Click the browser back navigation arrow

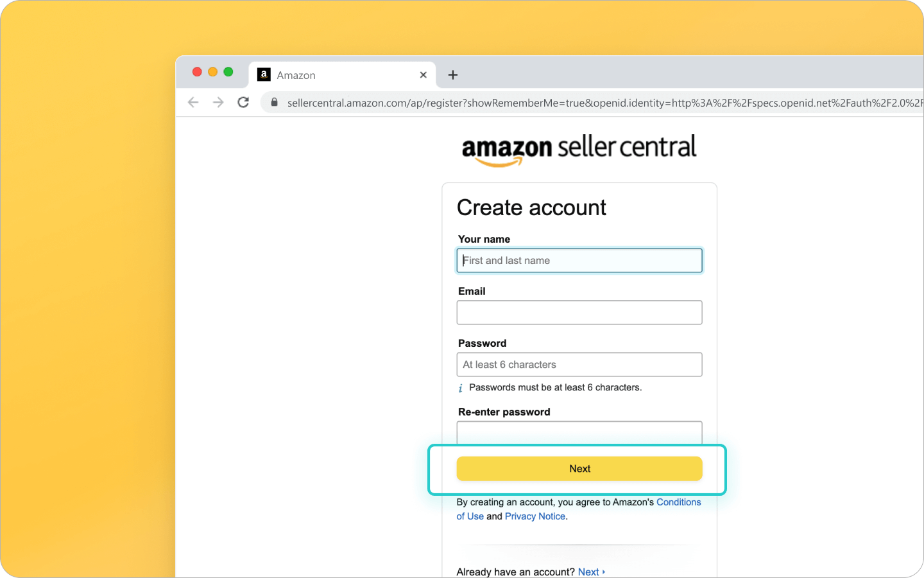click(x=193, y=102)
